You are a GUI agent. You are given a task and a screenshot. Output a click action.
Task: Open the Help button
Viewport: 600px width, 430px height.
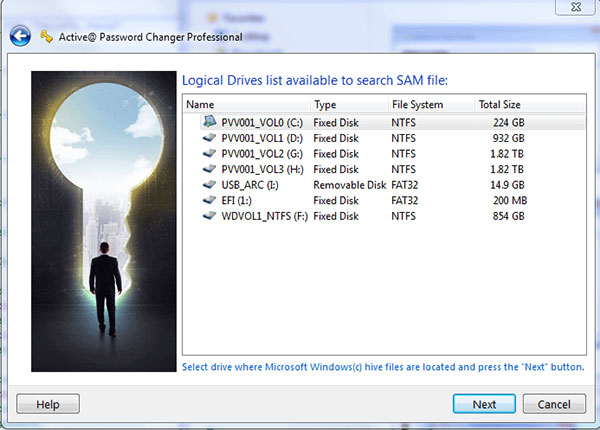pyautogui.click(x=48, y=404)
